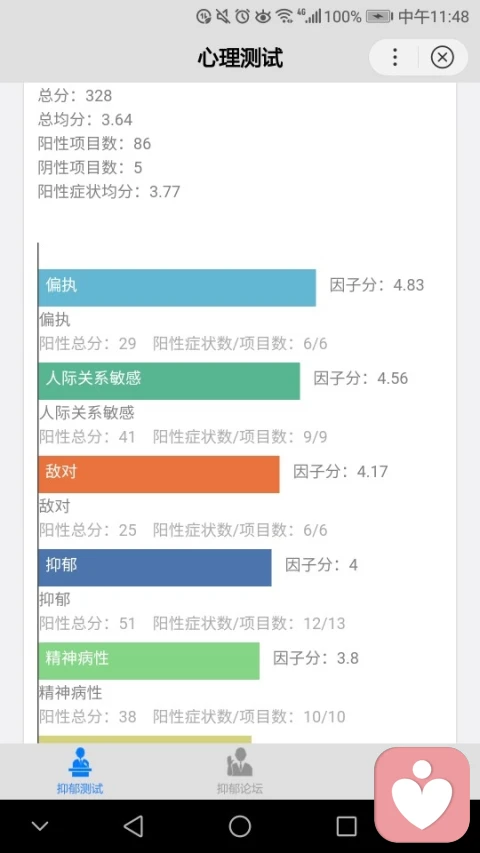Select the green 人际关系敏感 bar
480x853 pixels.
[169, 381]
